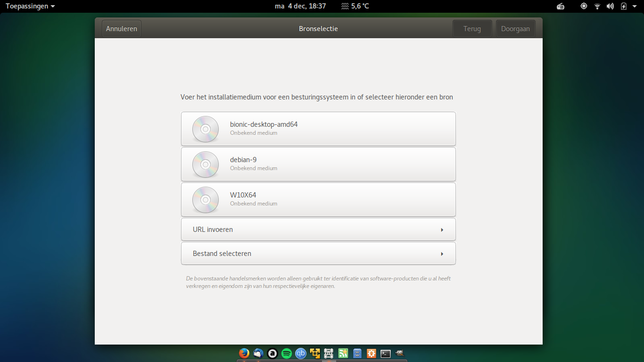Launch Thunderbird from the dock
The width and height of the screenshot is (644, 362).
[258, 353]
